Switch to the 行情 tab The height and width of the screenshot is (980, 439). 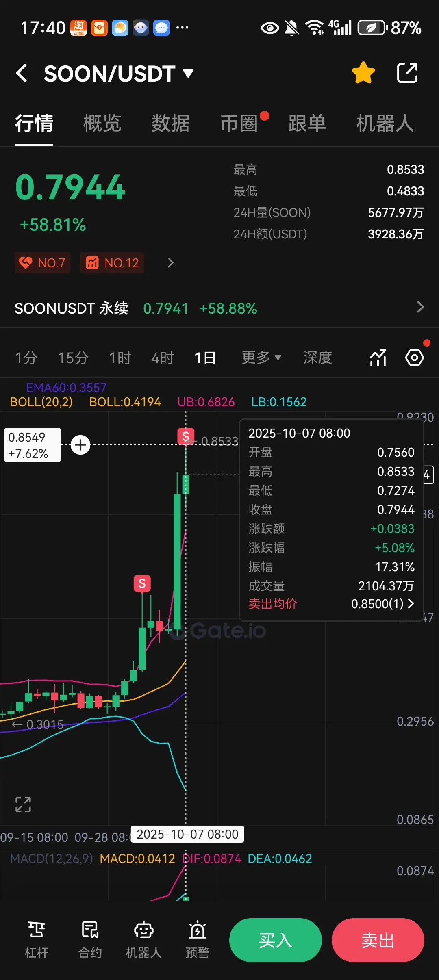pos(34,123)
